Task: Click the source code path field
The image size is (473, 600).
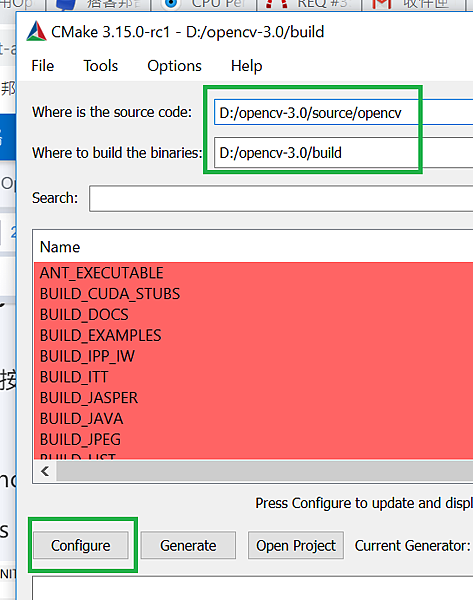Action: [343, 112]
